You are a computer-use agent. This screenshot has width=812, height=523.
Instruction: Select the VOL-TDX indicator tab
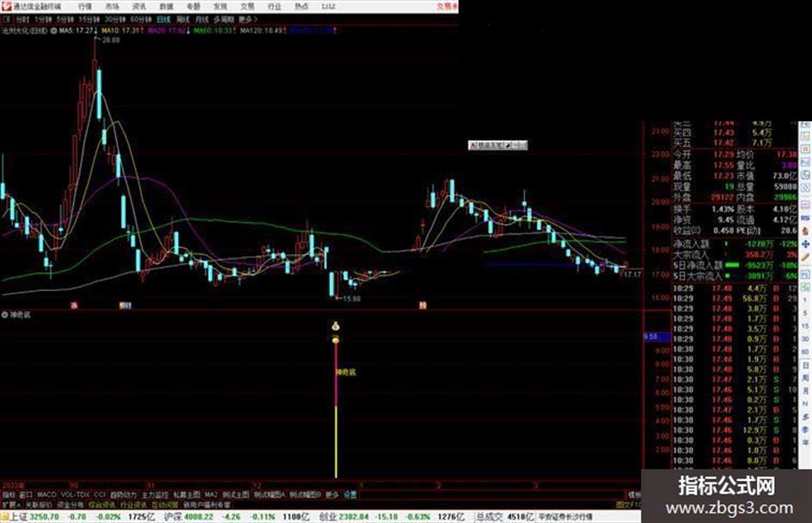(x=75, y=495)
